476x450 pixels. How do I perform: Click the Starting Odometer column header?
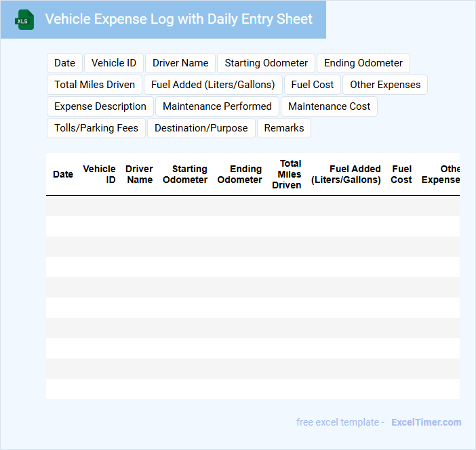185,174
